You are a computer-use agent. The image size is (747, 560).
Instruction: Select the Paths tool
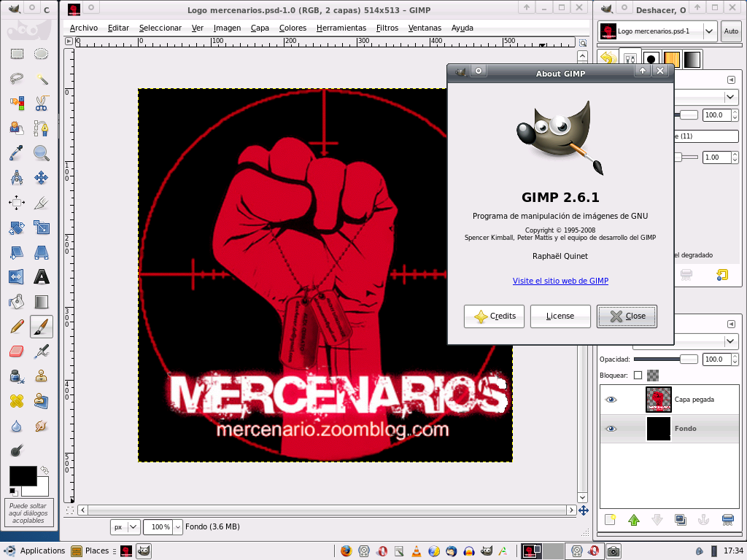pyautogui.click(x=42, y=128)
